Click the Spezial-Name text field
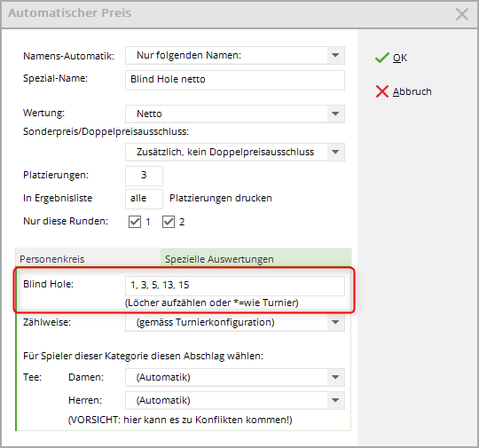Viewport: 479px width, 448px height. tap(235, 80)
